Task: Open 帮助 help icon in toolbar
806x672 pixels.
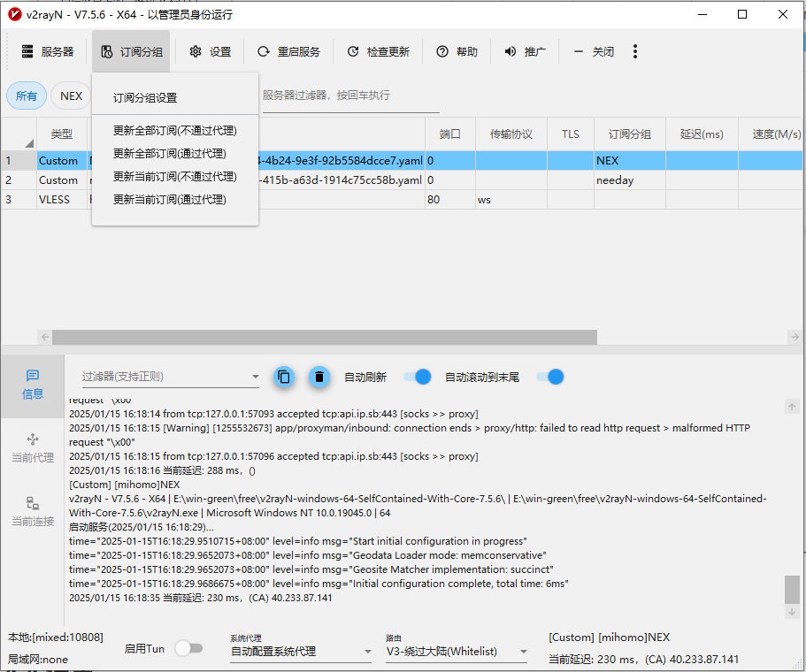Action: pyautogui.click(x=442, y=52)
